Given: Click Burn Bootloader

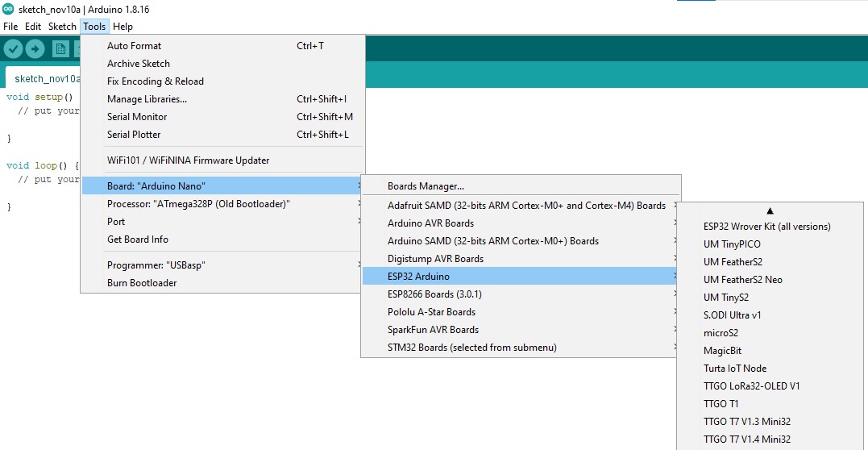Looking at the screenshot, I should point(142,283).
